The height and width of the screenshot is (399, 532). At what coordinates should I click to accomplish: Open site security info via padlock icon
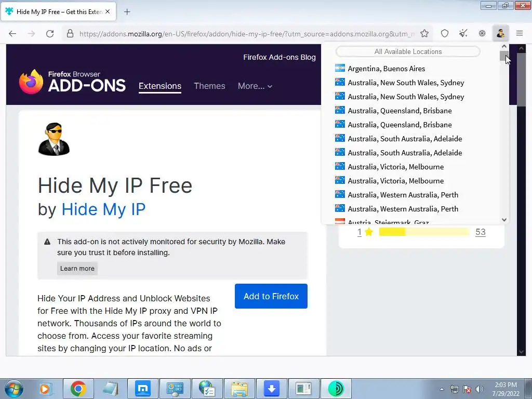coord(70,34)
